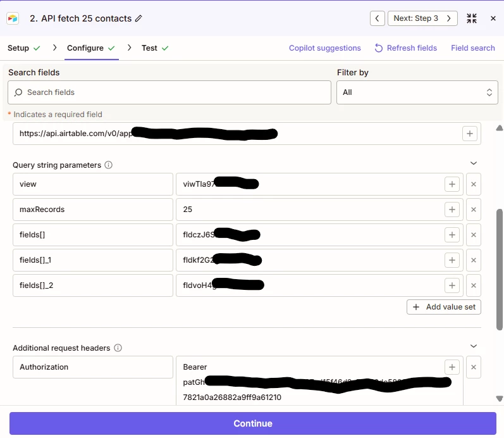504x438 pixels.
Task: Open Copilot suggestions link
Action: coord(324,48)
